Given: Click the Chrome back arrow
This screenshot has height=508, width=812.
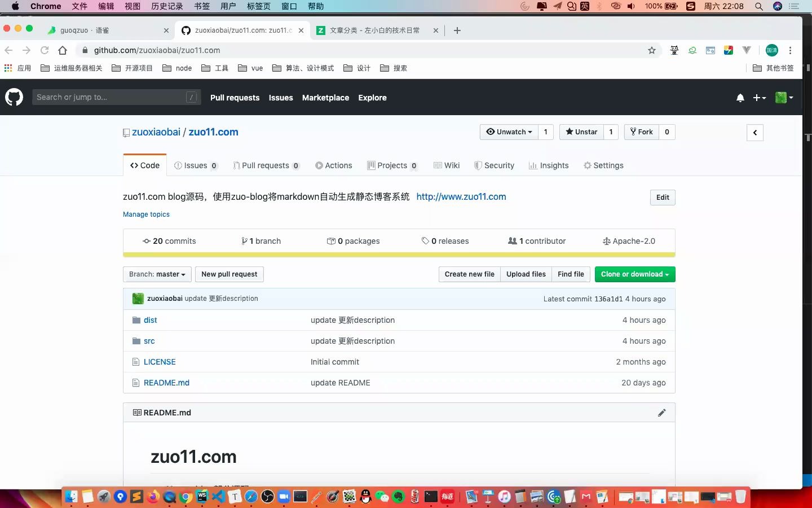Looking at the screenshot, I should [8, 50].
